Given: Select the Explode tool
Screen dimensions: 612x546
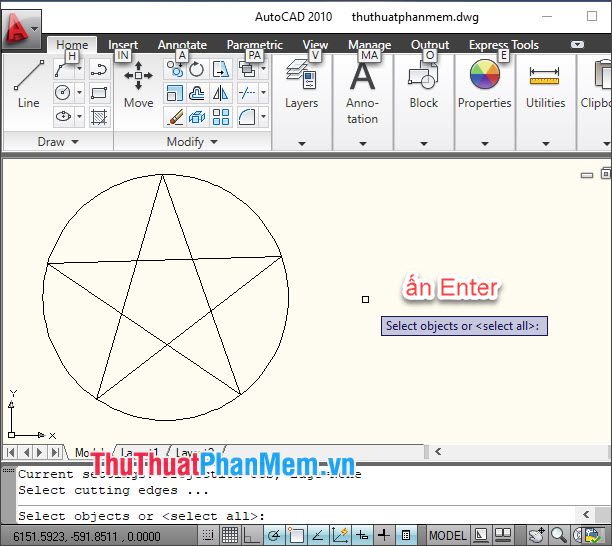Looking at the screenshot, I should click(197, 116).
